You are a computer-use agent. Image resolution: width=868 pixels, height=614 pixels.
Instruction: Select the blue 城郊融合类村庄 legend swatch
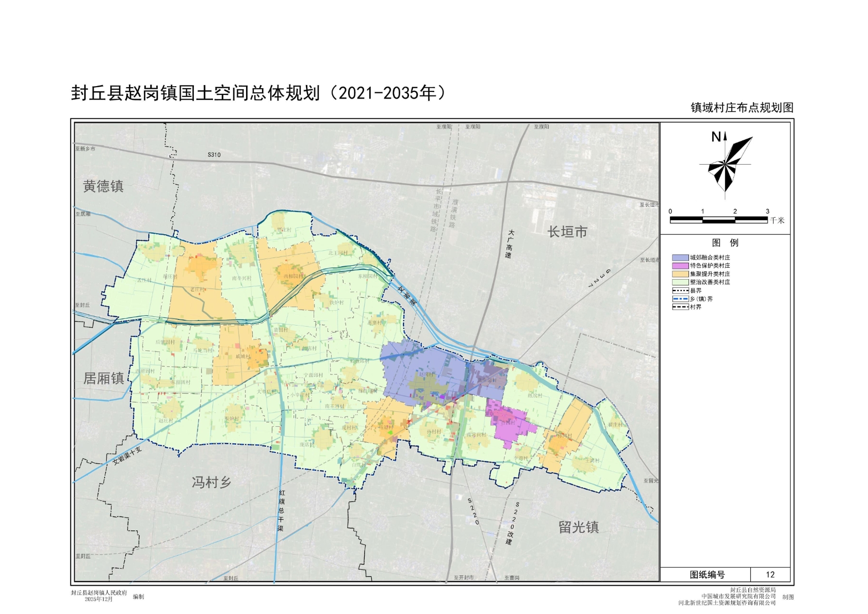click(680, 257)
